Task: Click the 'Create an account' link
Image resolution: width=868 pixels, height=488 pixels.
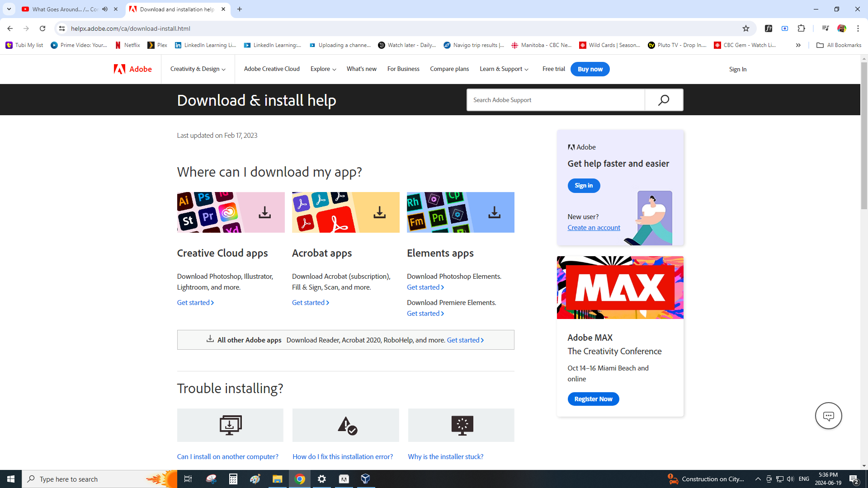Action: (594, 228)
